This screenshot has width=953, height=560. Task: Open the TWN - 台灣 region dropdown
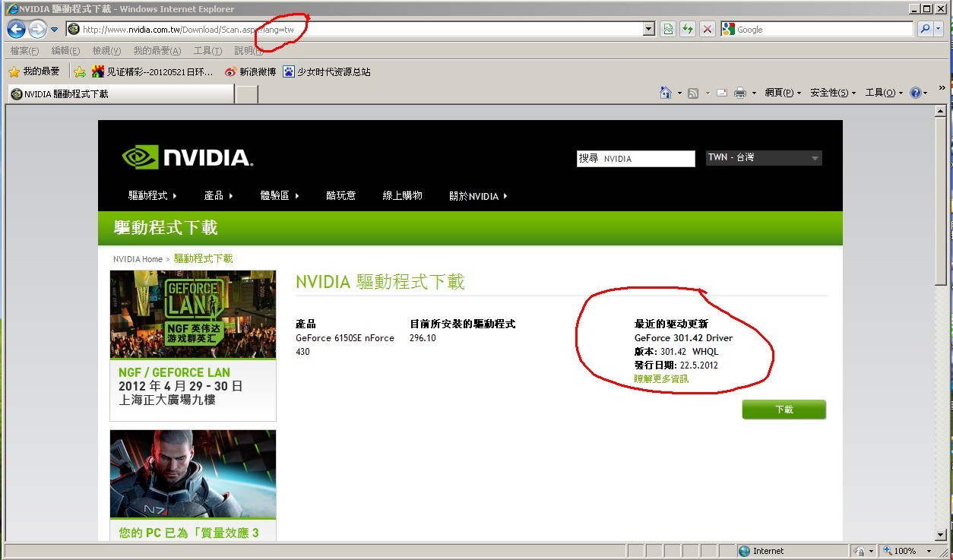(x=764, y=158)
